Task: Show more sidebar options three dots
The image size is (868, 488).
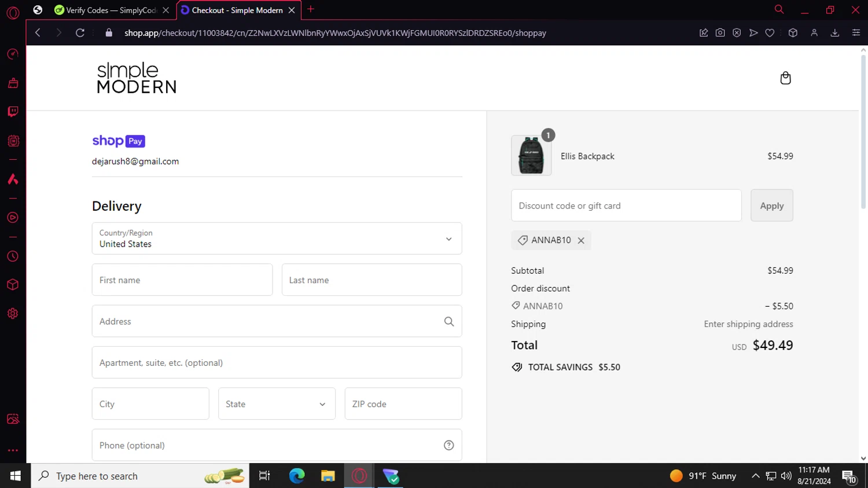Action: 13,450
